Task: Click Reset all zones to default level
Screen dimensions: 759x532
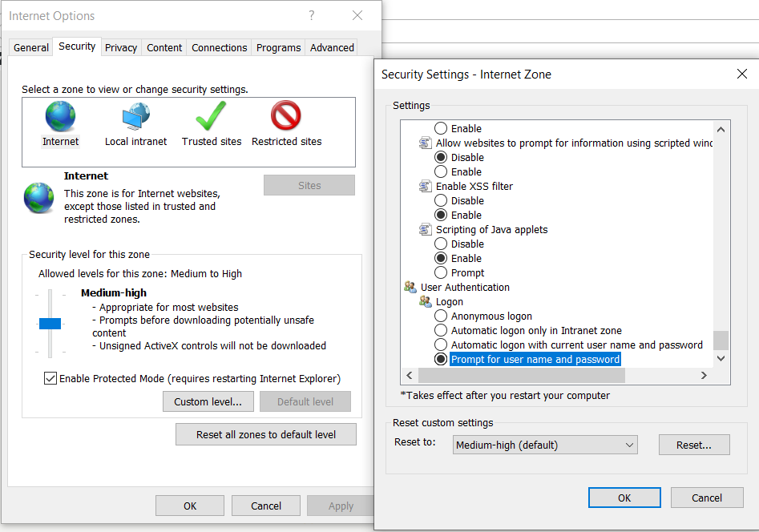Action: 266,435
